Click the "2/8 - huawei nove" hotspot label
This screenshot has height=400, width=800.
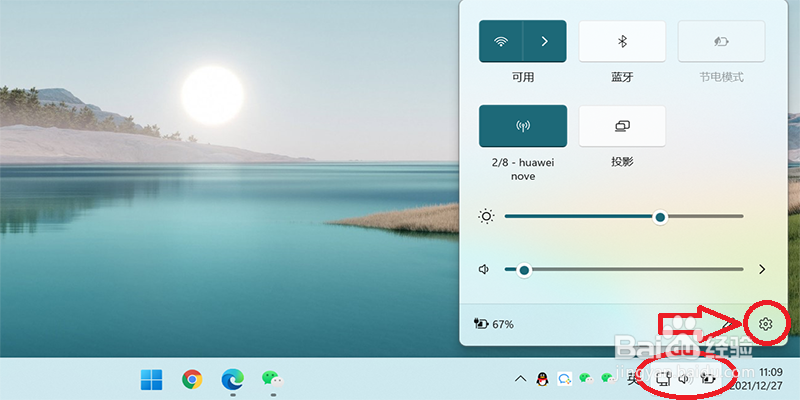[x=522, y=169]
